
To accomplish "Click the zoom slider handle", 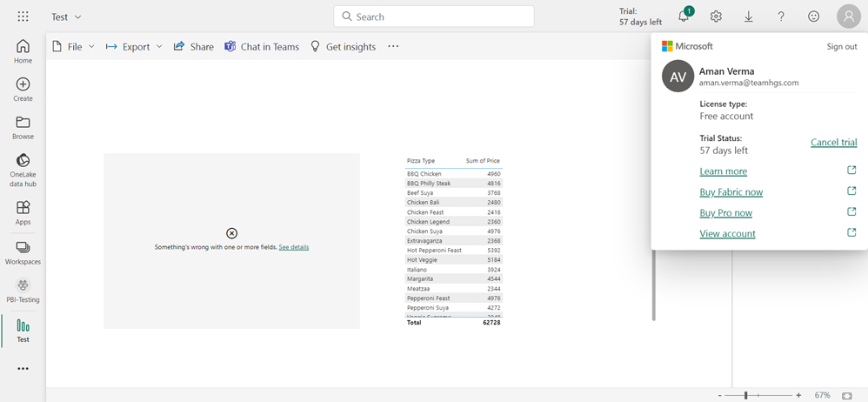I will tap(746, 395).
